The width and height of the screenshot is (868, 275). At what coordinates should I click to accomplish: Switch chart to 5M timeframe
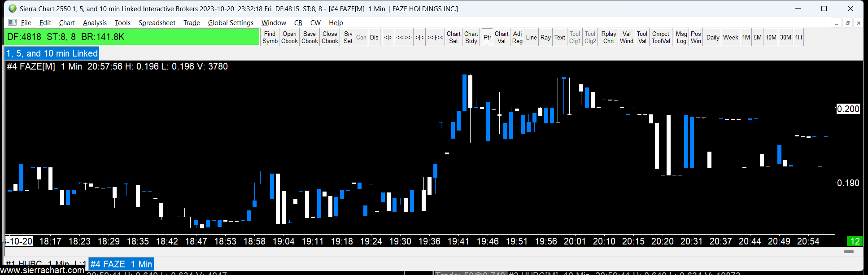(758, 37)
